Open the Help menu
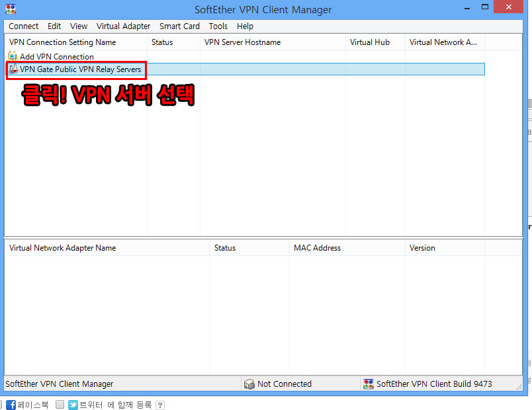The height and width of the screenshot is (410, 532). pyautogui.click(x=245, y=26)
